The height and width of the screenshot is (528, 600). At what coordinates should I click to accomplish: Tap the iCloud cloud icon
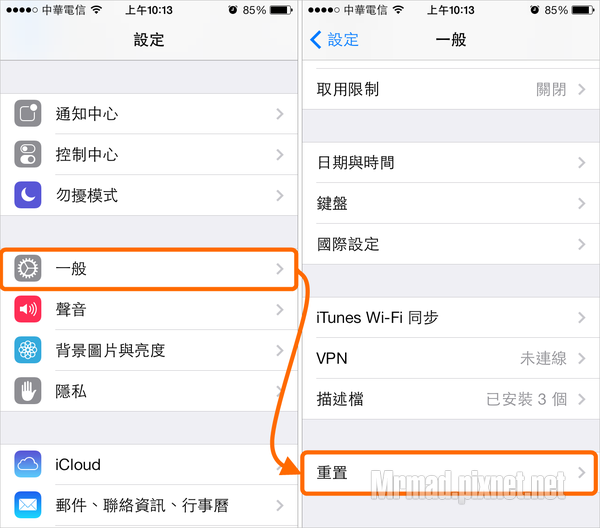28,464
